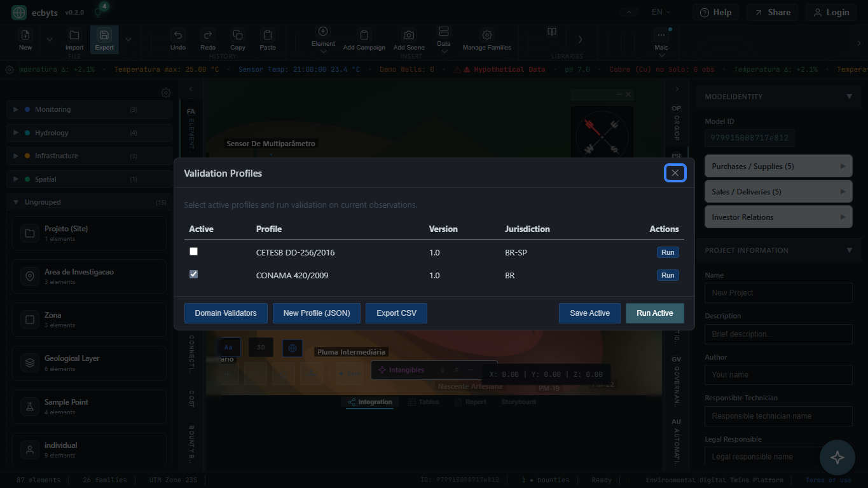This screenshot has width=868, height=488.
Task: Click the Description input field
Action: (778, 334)
